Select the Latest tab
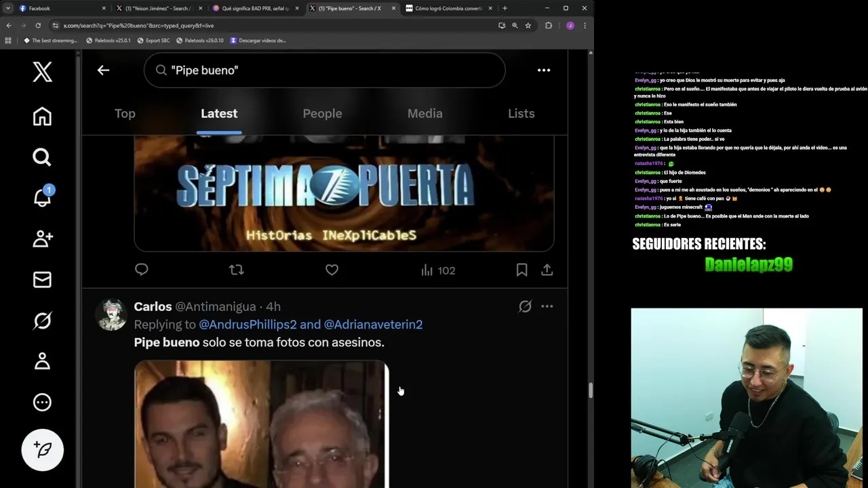 point(219,113)
